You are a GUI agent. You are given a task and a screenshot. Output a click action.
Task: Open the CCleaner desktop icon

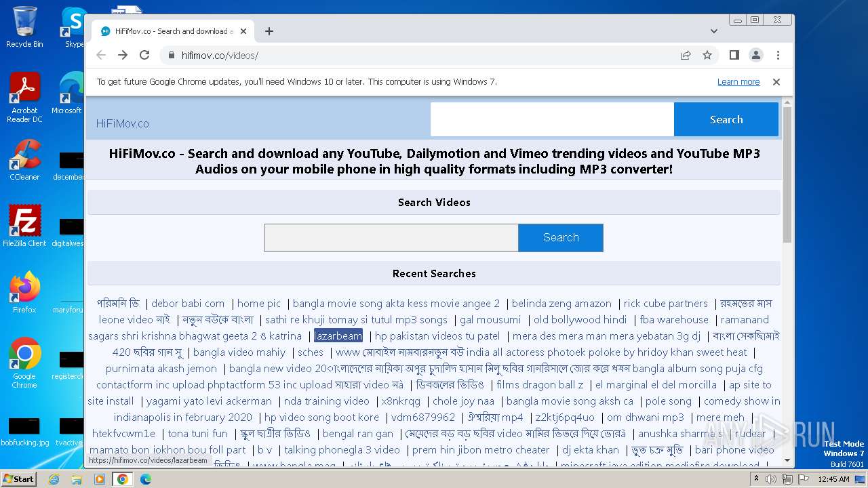(24, 160)
